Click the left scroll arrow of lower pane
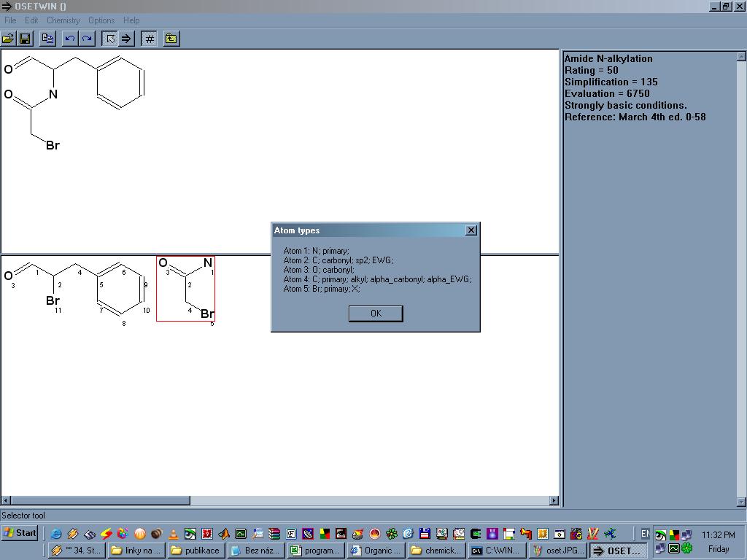The height and width of the screenshot is (560, 747). pos(6,500)
